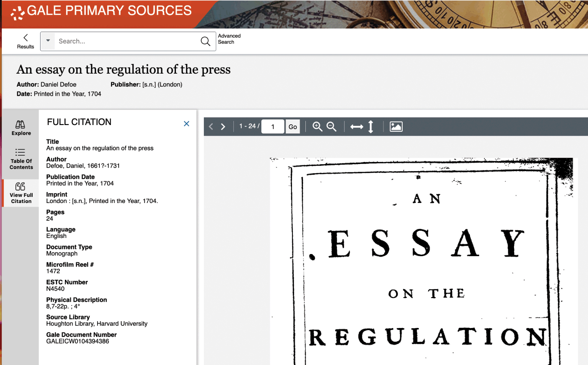This screenshot has height=365, width=588.
Task: Click the search magnifying glass icon
Action: tap(205, 41)
